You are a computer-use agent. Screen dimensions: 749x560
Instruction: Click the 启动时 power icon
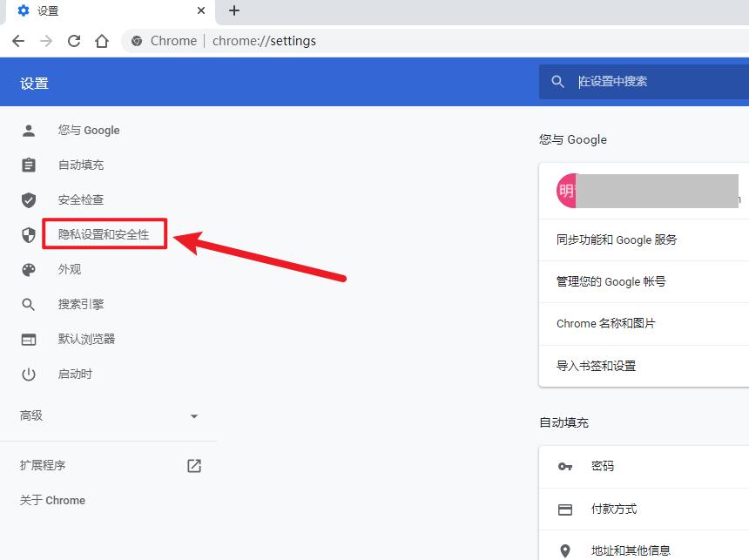(29, 374)
